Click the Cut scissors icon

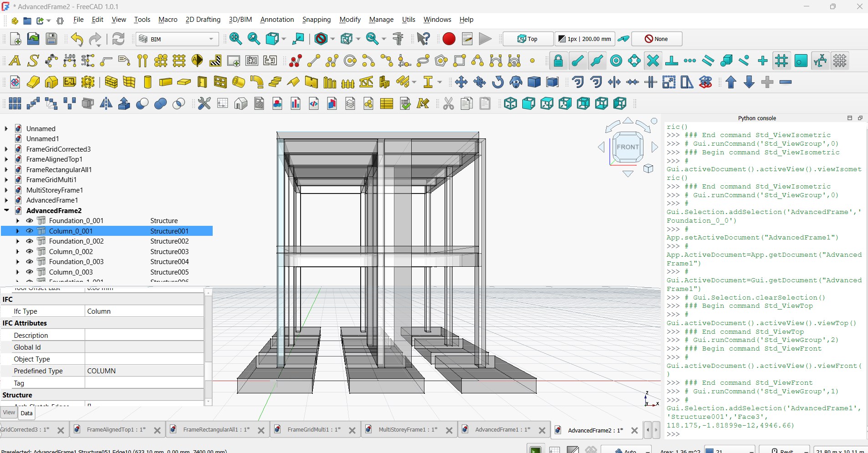click(x=449, y=103)
